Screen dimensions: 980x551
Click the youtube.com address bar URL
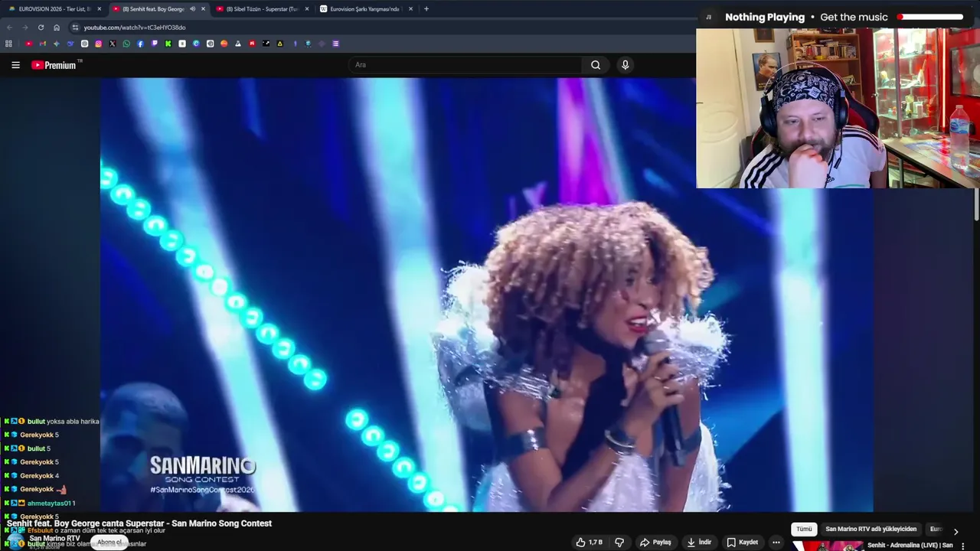point(135,28)
